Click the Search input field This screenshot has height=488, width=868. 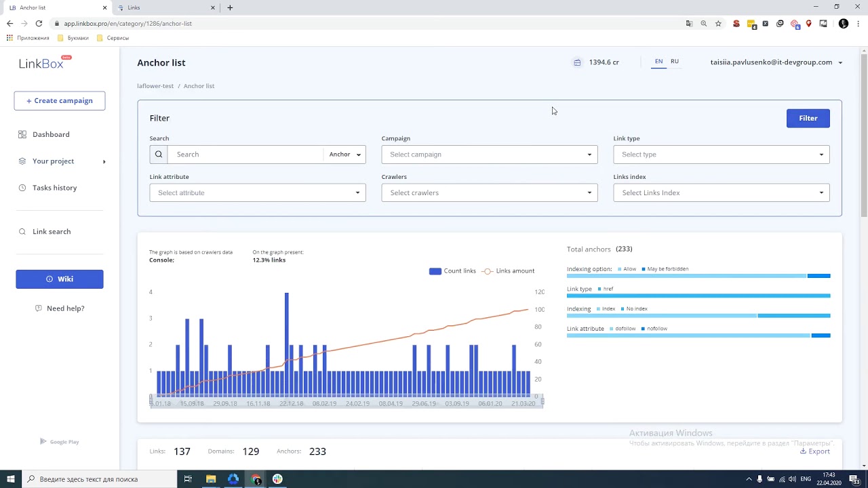pyautogui.click(x=245, y=155)
